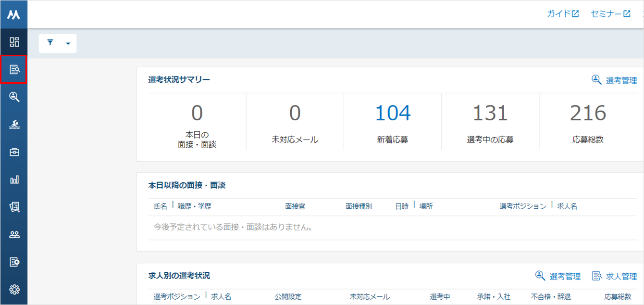644x305 pixels.
Task: Click the 104 新着応募 count
Action: pyautogui.click(x=393, y=114)
